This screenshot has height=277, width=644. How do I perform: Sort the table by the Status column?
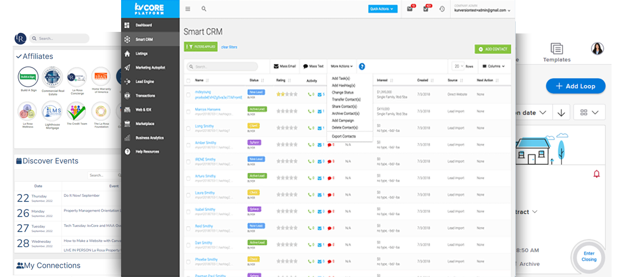point(256,80)
